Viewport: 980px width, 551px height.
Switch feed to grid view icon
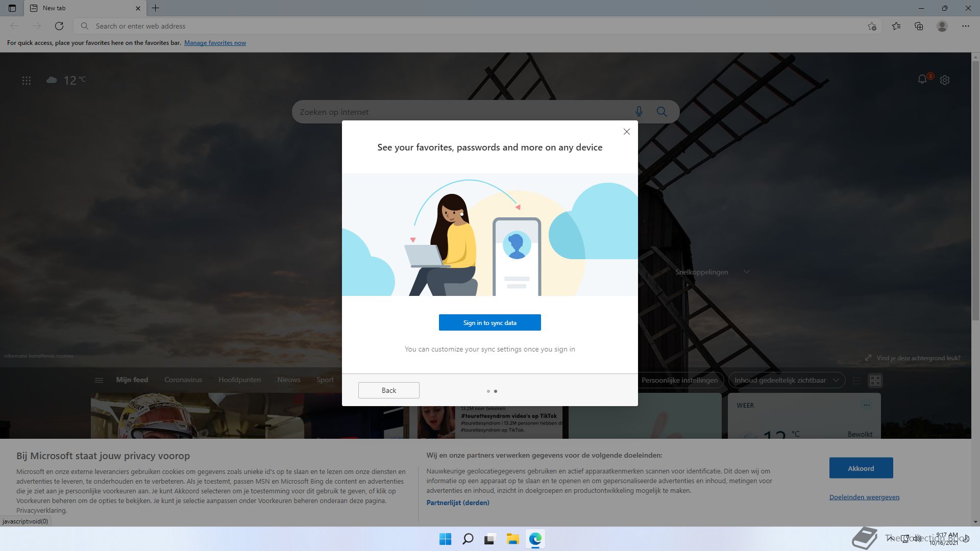click(x=875, y=381)
